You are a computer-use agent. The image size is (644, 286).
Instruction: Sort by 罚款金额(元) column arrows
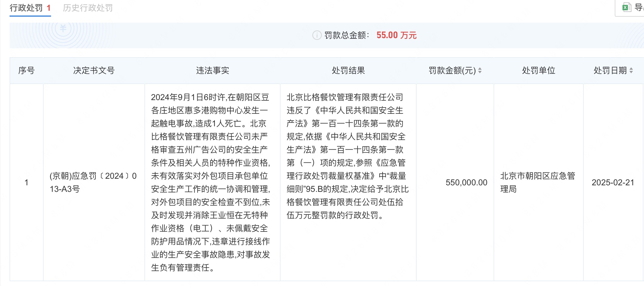click(480, 71)
